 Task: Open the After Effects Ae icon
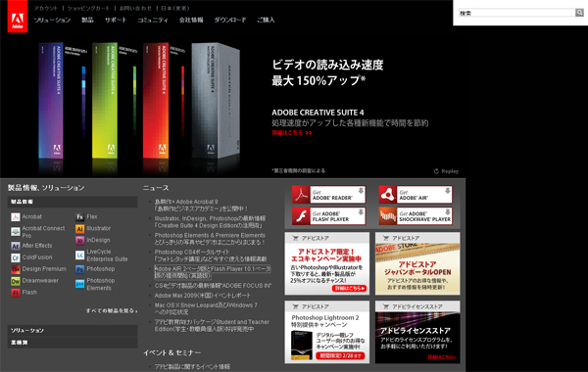16,246
